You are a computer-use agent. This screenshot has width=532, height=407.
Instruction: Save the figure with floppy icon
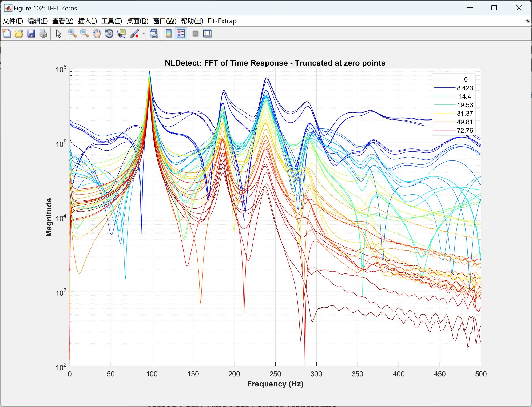coord(31,34)
